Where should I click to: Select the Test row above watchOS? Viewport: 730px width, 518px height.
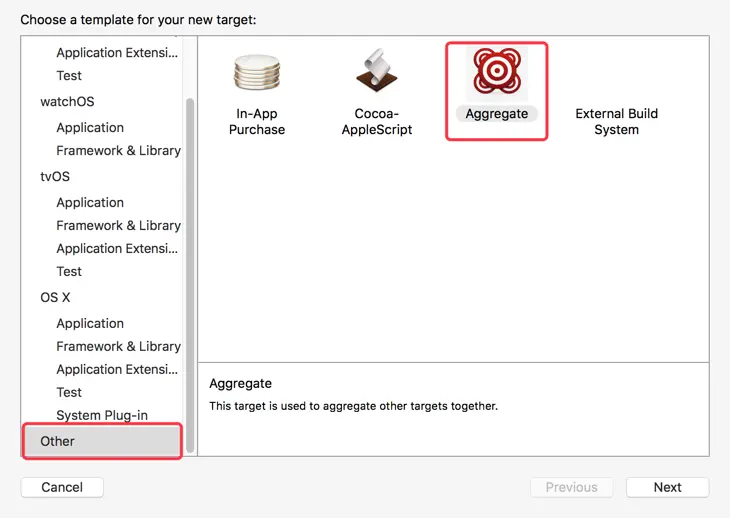pos(69,75)
